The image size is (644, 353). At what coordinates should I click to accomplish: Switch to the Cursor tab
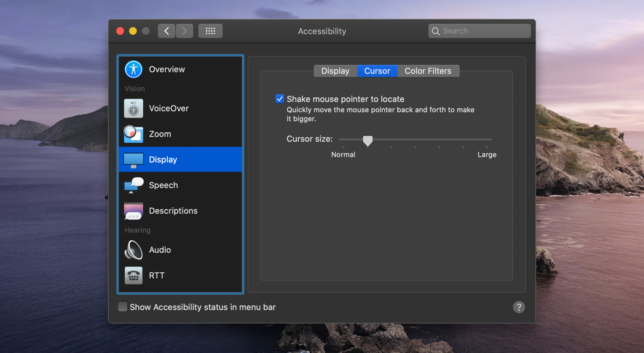pos(377,71)
